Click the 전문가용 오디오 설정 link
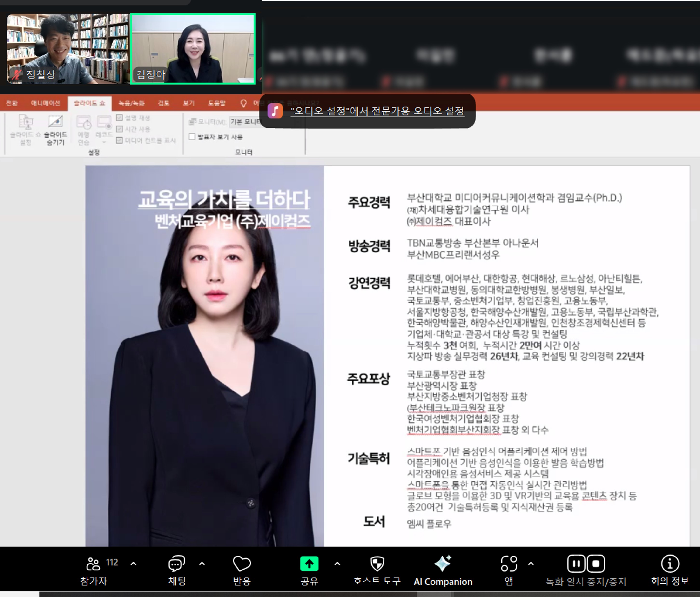The width and height of the screenshot is (700, 597). click(377, 111)
